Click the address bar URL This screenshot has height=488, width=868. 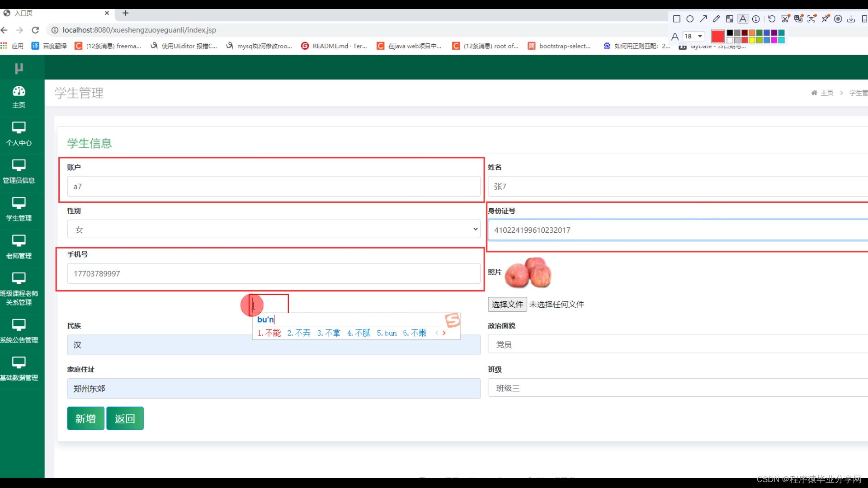tap(139, 30)
